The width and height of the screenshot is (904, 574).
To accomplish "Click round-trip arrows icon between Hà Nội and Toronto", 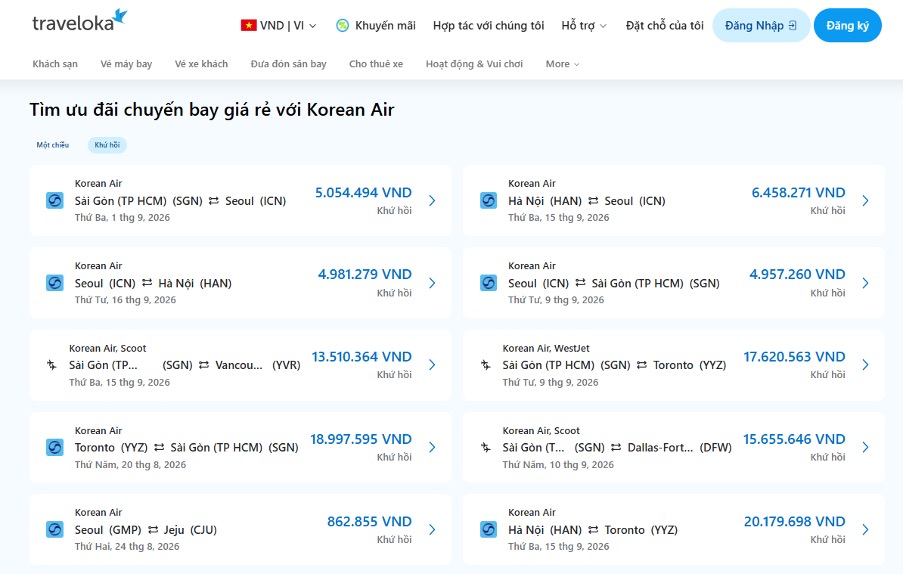I will point(593,530).
